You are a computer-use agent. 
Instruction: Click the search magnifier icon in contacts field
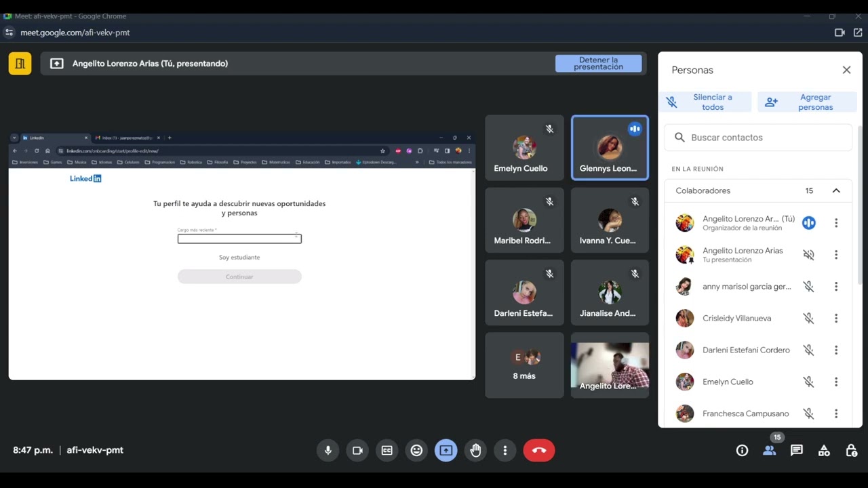[x=679, y=138]
